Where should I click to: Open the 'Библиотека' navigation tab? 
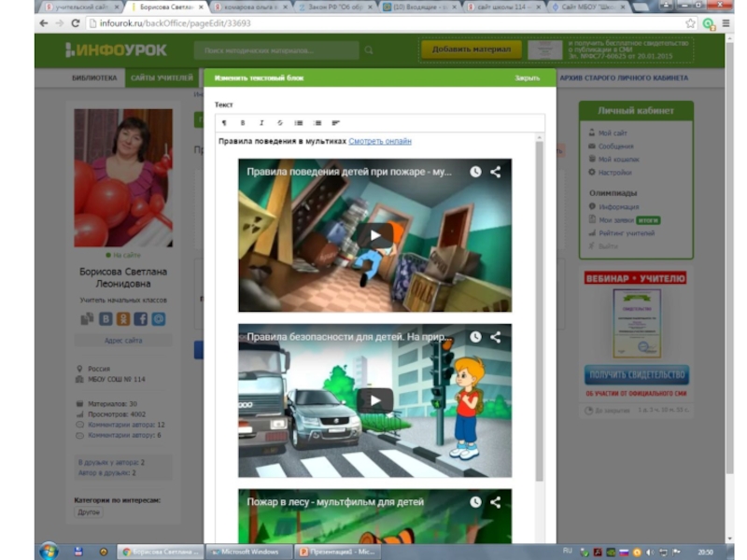[x=94, y=78]
